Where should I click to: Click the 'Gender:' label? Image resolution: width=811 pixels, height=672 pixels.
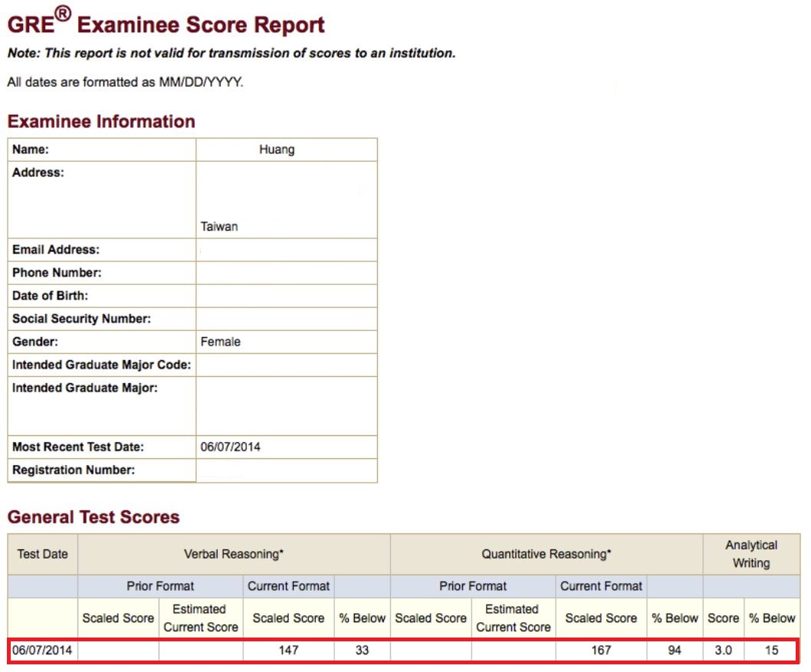tap(35, 342)
